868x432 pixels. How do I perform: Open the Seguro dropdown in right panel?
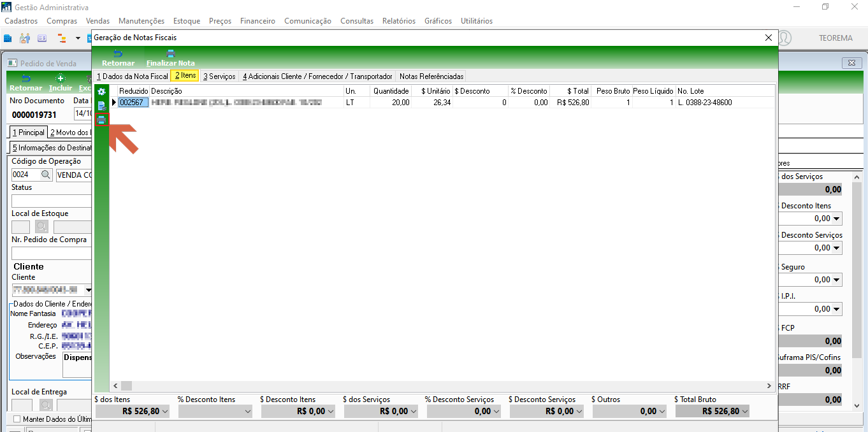[x=837, y=280]
